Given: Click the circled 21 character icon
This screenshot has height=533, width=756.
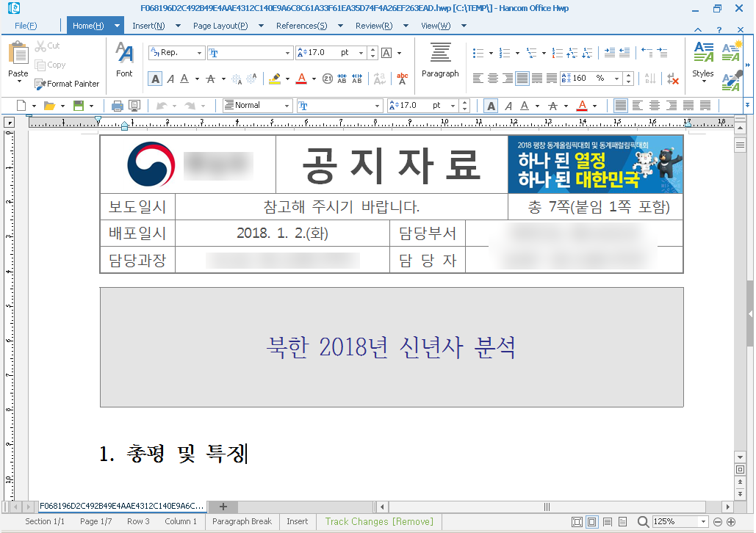Looking at the screenshot, I should click(328, 79).
